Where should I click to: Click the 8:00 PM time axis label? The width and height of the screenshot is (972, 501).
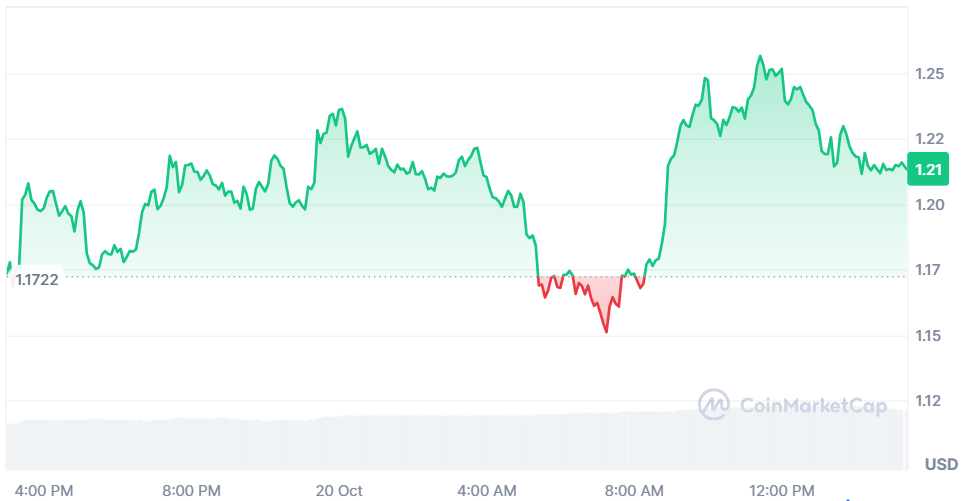(191, 490)
